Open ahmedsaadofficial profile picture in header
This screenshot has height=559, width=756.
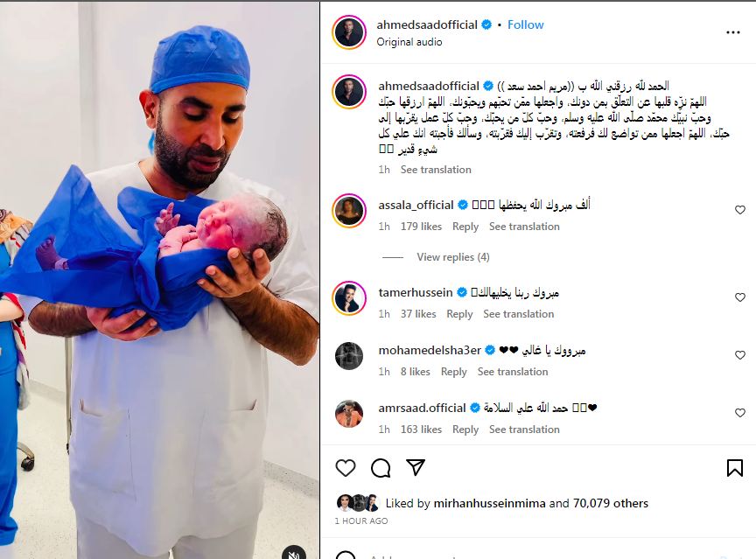(349, 32)
